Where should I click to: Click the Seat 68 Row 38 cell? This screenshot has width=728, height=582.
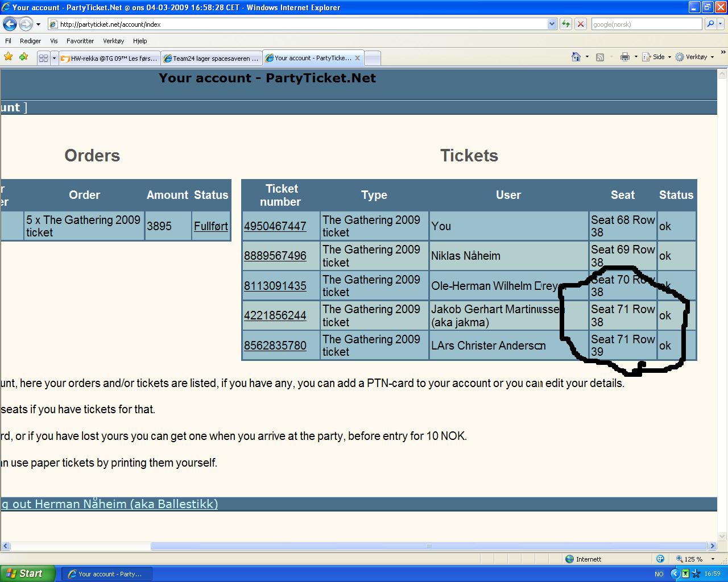[623, 226]
